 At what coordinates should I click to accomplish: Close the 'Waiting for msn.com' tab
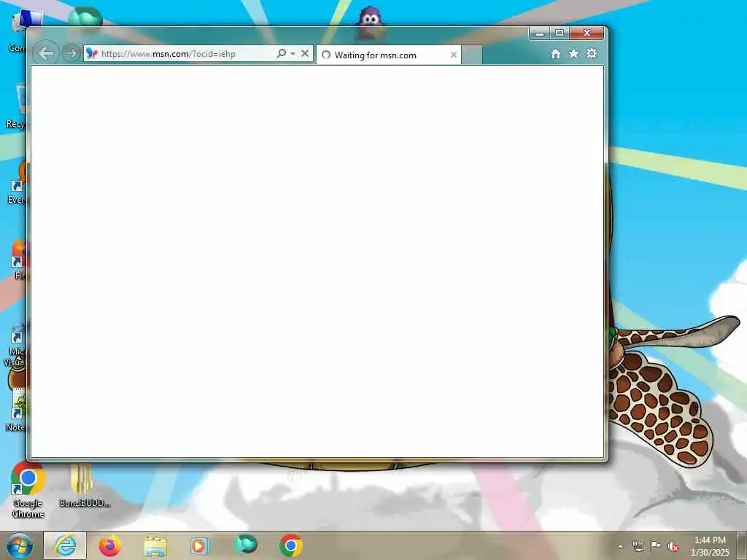pyautogui.click(x=454, y=55)
